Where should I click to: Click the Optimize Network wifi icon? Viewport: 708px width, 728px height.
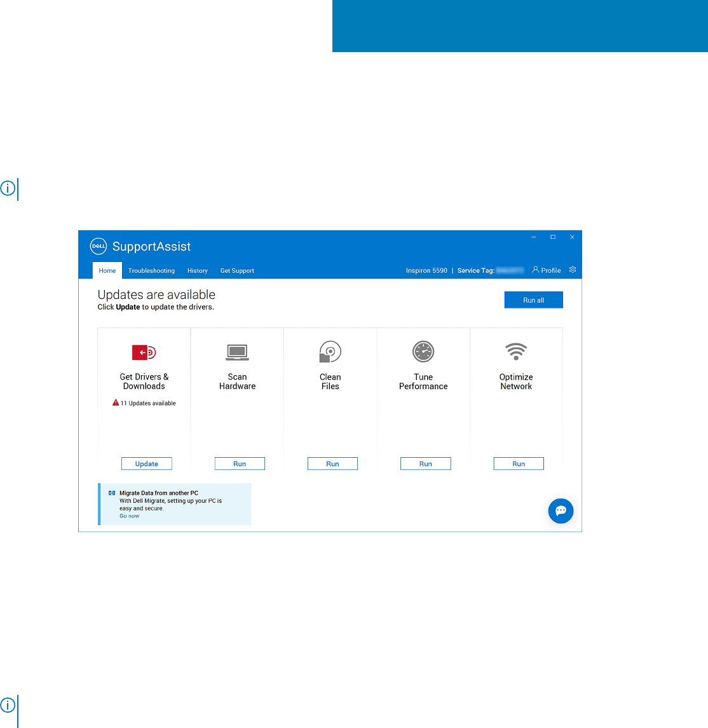point(516,352)
